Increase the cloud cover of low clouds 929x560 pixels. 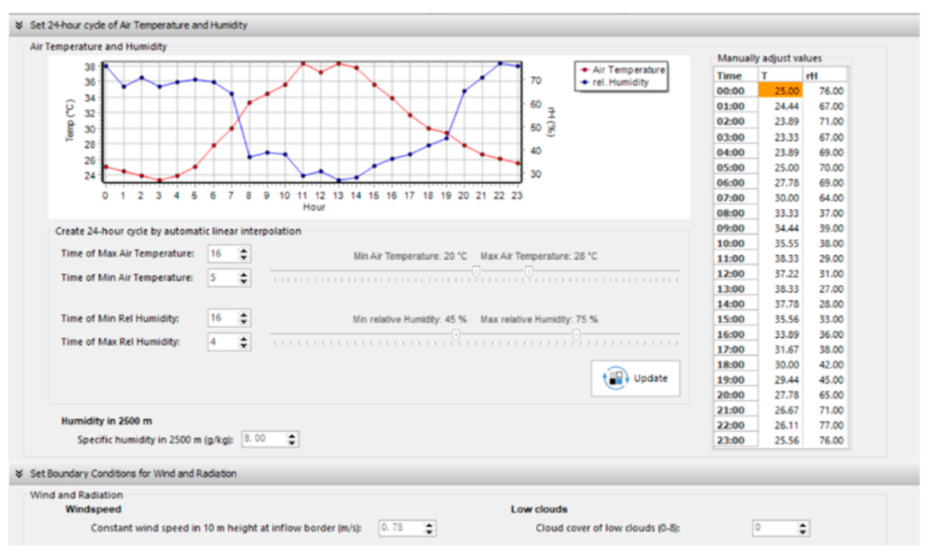802,525
